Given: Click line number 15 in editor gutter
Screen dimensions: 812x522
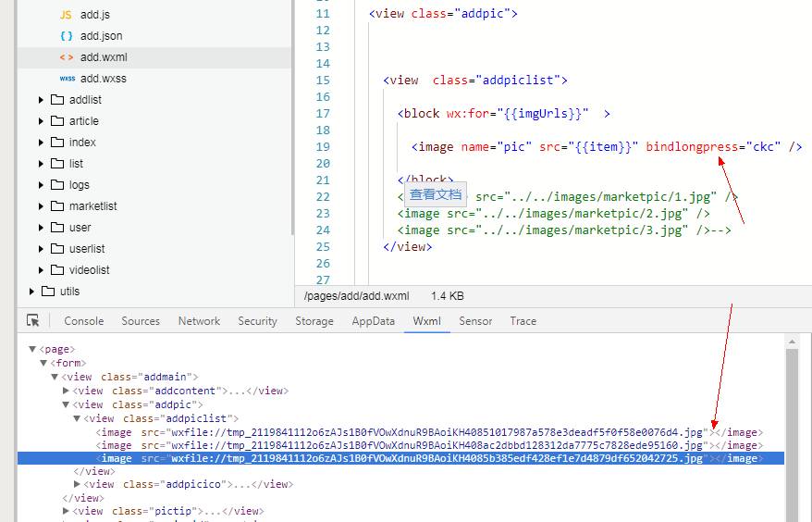Looking at the screenshot, I should click(323, 81).
